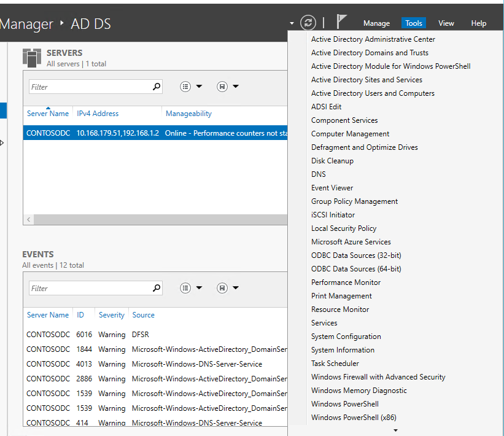Viewport: 504px width, 436px height.
Task: Open the Manage menu
Action: coord(376,23)
